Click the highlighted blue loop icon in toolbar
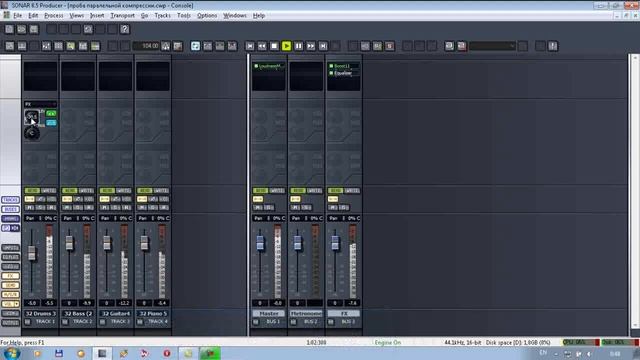Image resolution: width=640 pixels, height=360 pixels. pos(196,46)
